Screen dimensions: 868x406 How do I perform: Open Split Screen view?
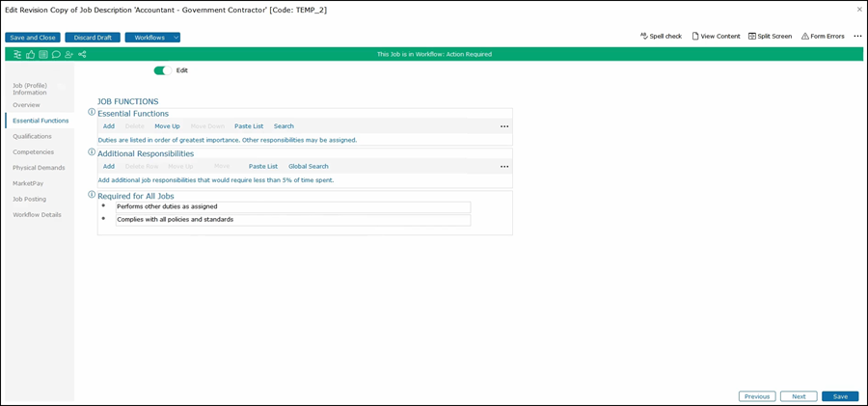coord(770,36)
